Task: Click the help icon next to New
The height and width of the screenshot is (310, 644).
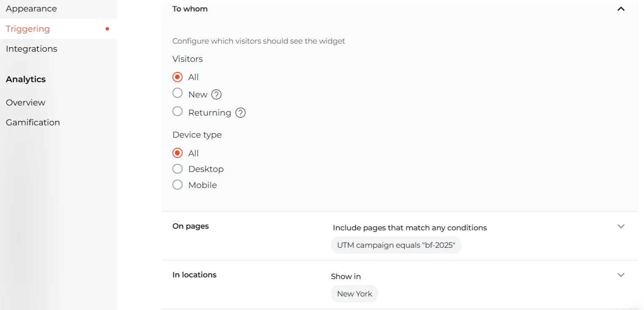Action: point(216,94)
